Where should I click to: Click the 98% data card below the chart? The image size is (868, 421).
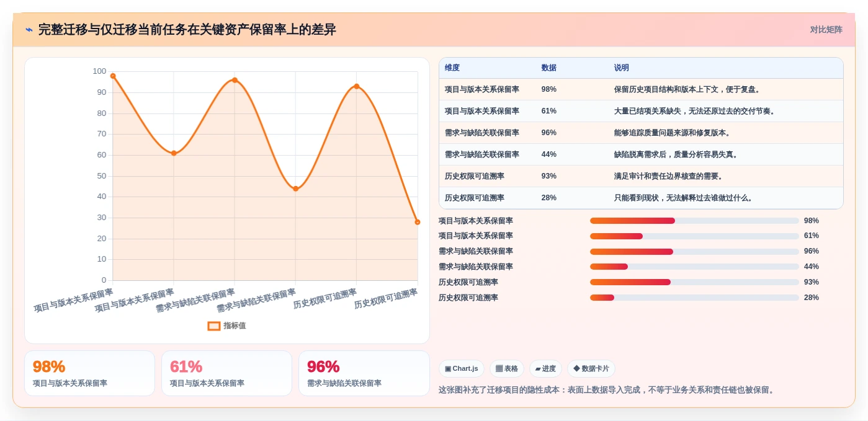pyautogui.click(x=89, y=373)
